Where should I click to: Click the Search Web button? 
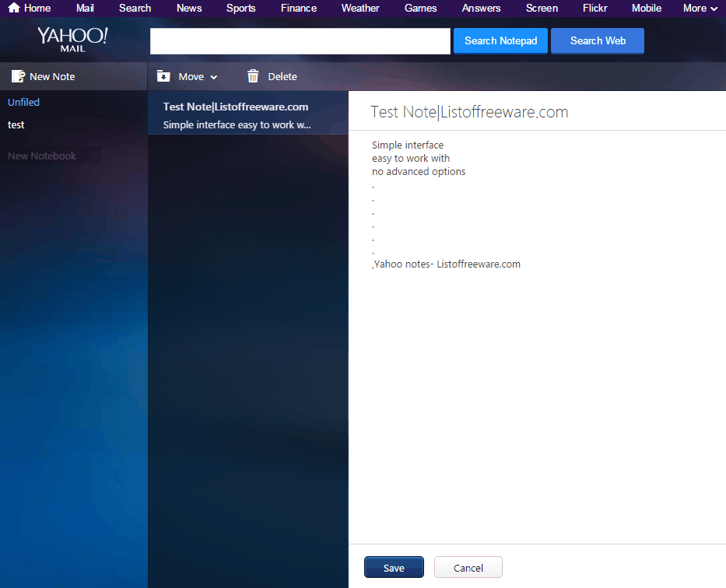coord(598,40)
